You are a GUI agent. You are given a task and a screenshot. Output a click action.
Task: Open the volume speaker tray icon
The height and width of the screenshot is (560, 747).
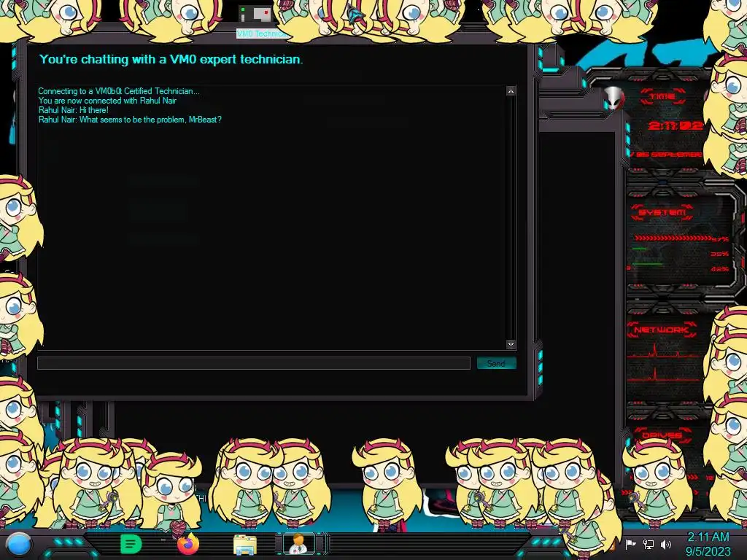pos(665,544)
